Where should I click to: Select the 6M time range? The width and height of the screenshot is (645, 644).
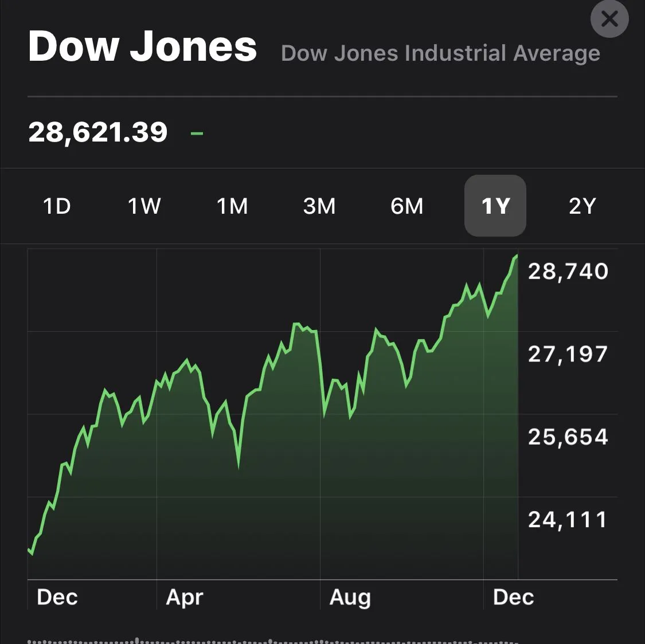(407, 206)
